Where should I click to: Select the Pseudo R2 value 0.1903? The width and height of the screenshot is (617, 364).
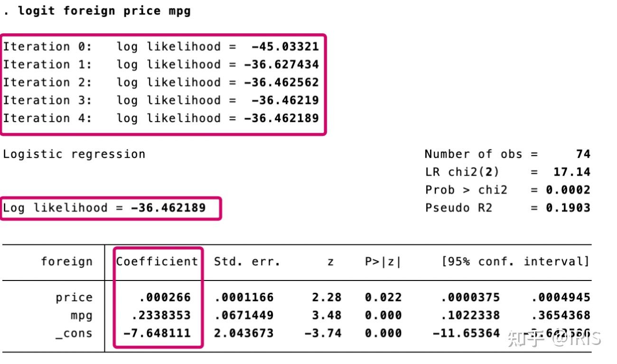[x=568, y=208]
